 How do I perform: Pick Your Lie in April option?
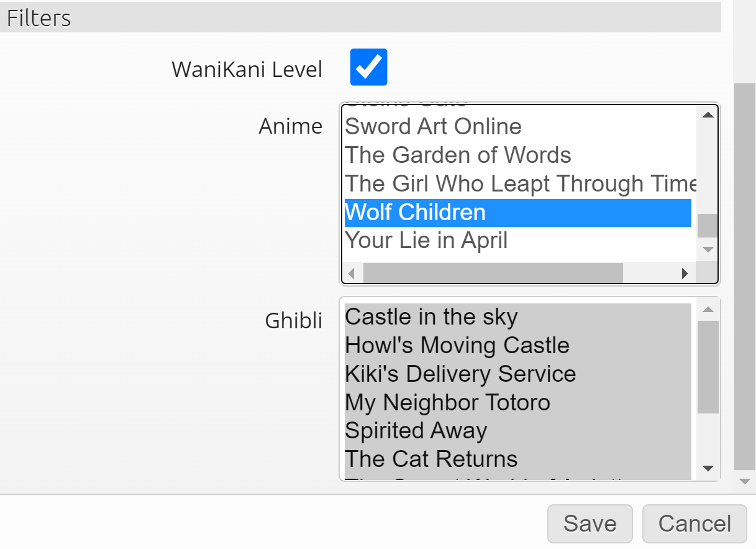coord(426,241)
